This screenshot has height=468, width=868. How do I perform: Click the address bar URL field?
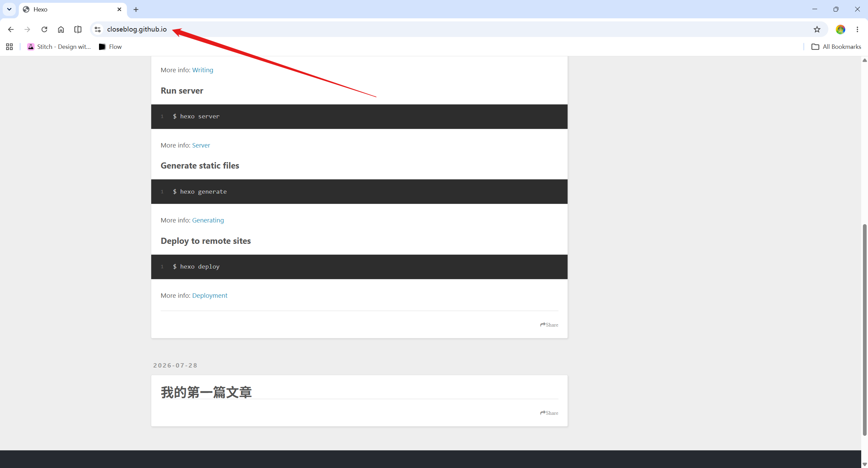pyautogui.click(x=454, y=30)
